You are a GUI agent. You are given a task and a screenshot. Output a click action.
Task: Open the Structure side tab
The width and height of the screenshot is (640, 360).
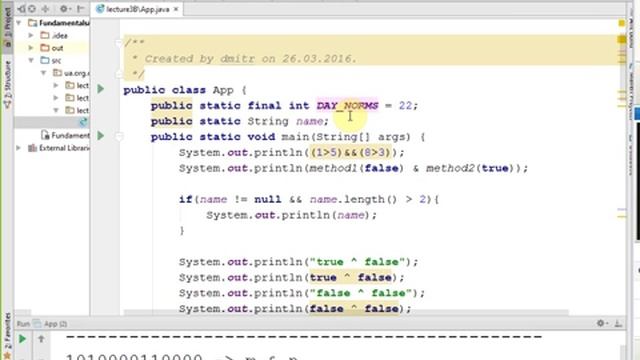pos(7,84)
